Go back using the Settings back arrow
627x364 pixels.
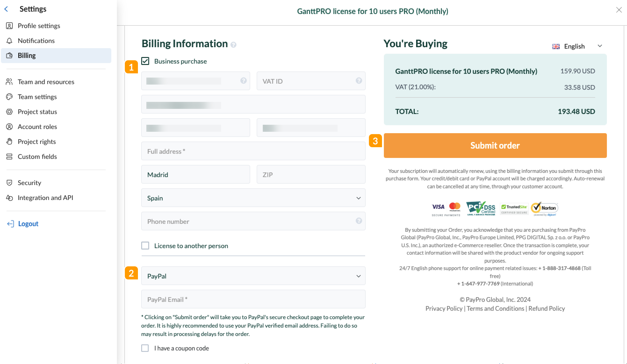coord(7,9)
